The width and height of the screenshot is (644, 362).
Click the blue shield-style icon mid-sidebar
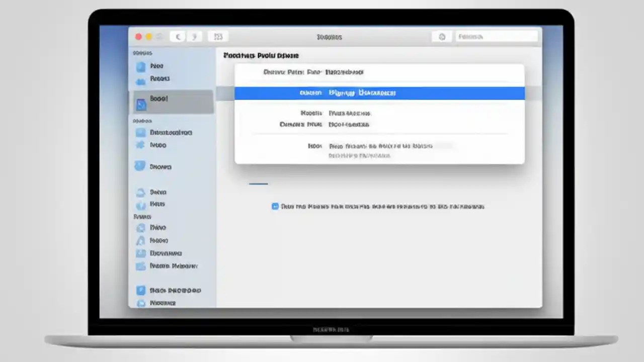140,166
